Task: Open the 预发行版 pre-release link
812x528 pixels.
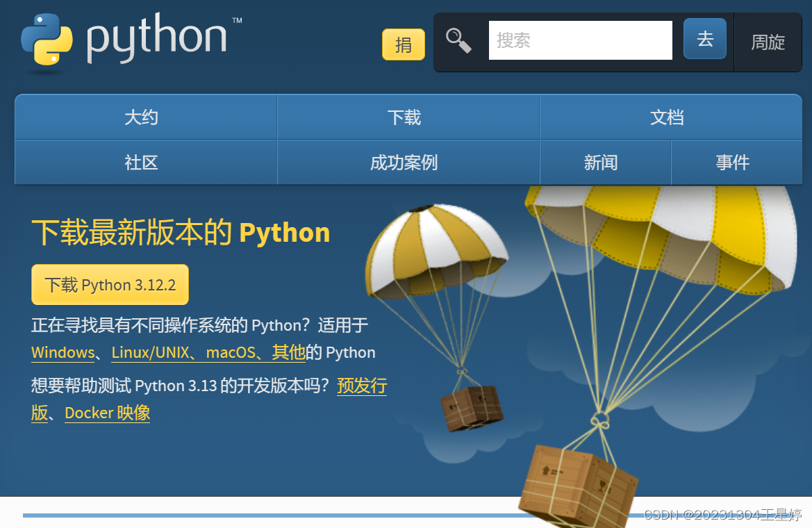Action: 361,386
